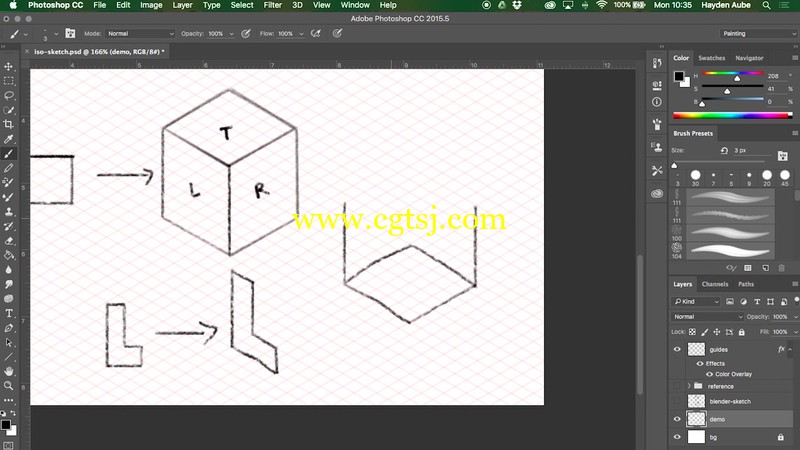Show the blender-sketch layer
This screenshot has width=800, height=450.
point(677,402)
